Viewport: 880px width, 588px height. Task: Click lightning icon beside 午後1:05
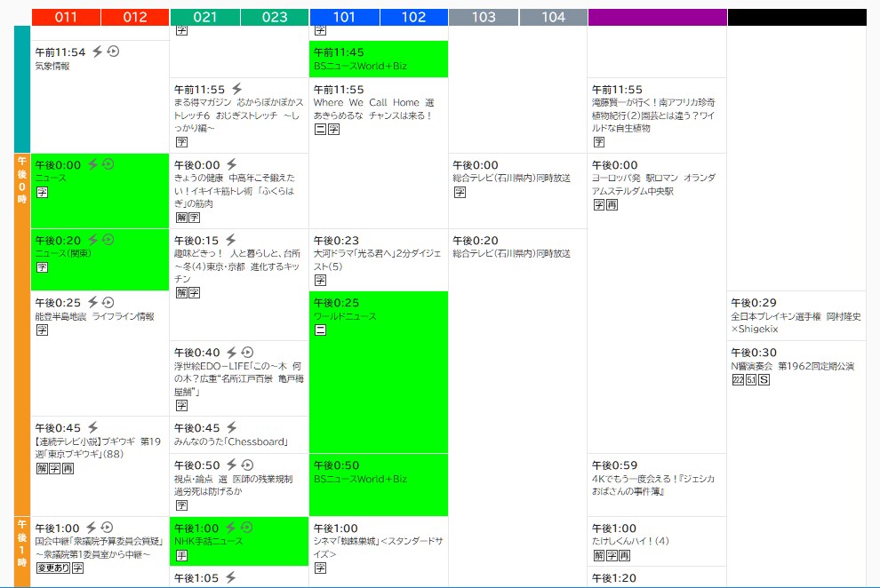[x=230, y=577]
